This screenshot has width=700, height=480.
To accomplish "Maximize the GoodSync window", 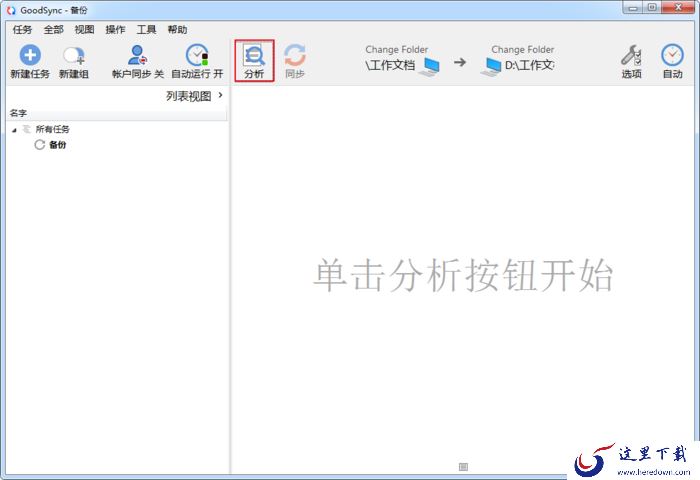I will click(x=652, y=8).
